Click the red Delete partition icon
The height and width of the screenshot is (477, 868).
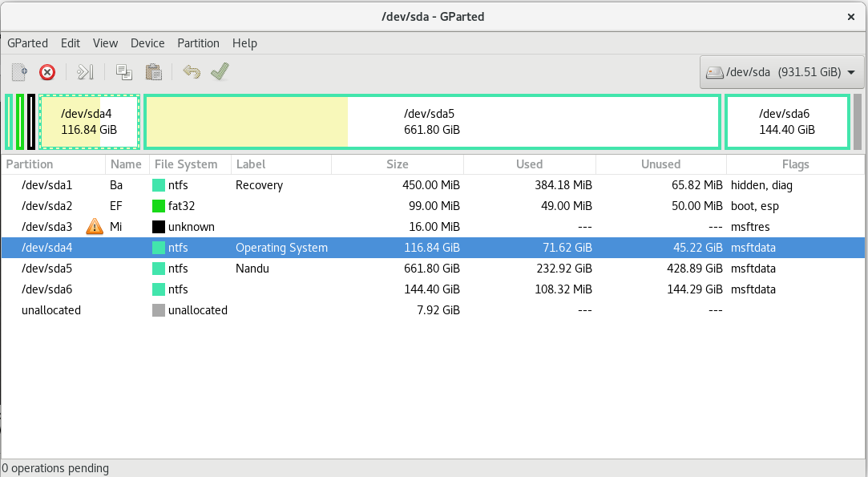tap(47, 72)
